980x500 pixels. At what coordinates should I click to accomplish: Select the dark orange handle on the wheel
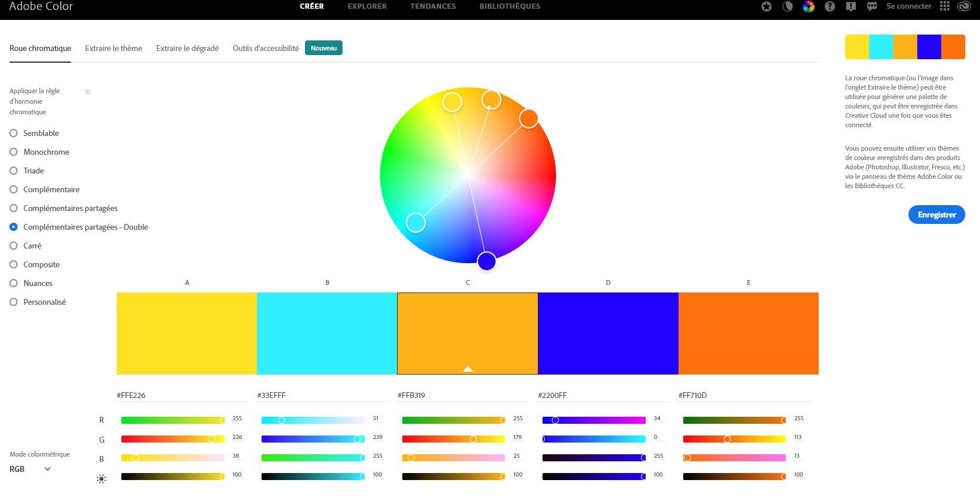click(x=528, y=118)
